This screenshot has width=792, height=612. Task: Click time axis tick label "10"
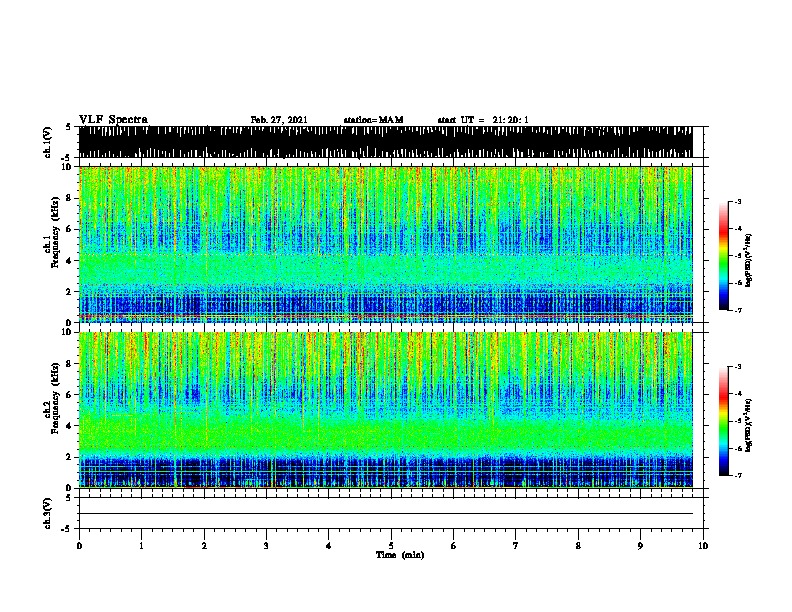(x=703, y=545)
